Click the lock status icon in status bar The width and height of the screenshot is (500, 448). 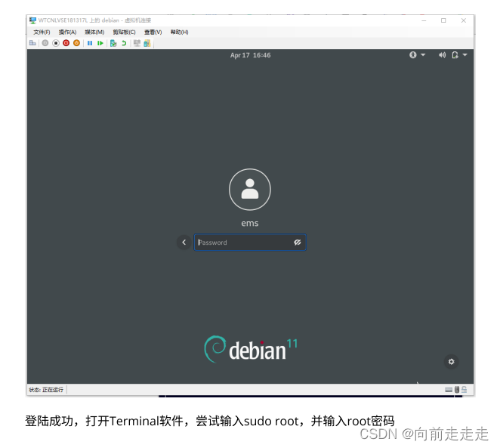tap(465, 390)
